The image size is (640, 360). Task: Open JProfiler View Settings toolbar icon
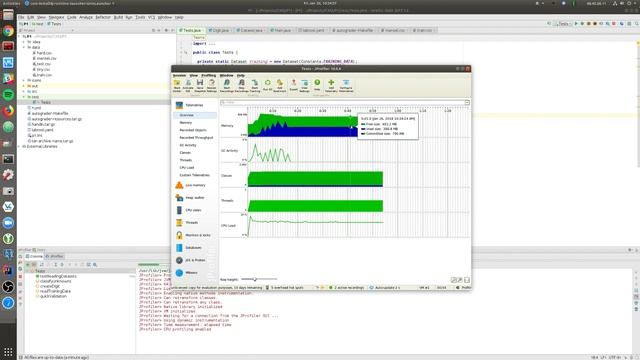click(304, 85)
